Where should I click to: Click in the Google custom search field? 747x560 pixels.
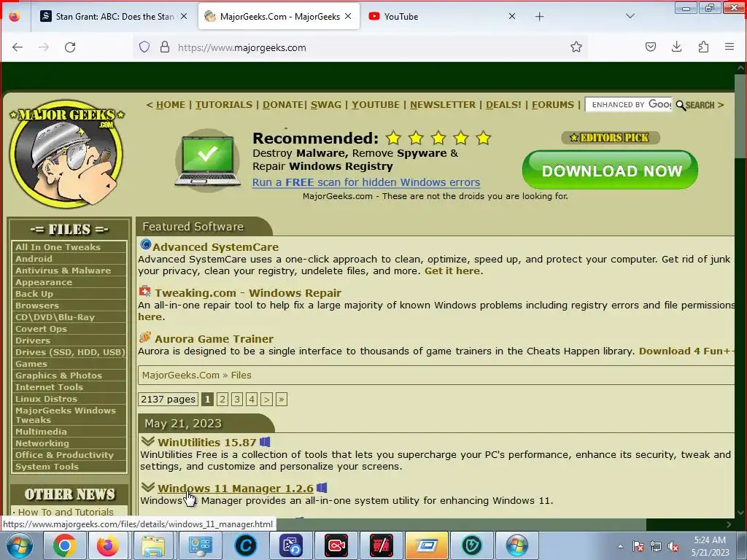point(629,104)
